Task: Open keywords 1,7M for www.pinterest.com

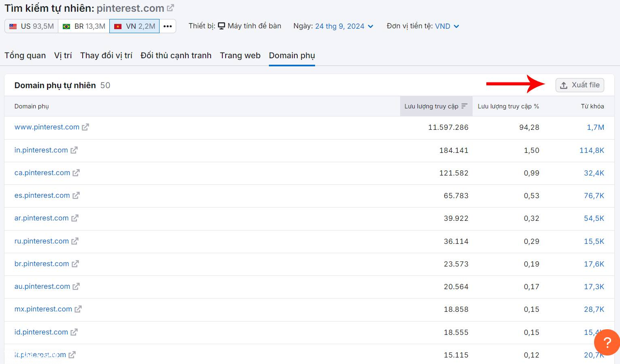Action: click(596, 127)
